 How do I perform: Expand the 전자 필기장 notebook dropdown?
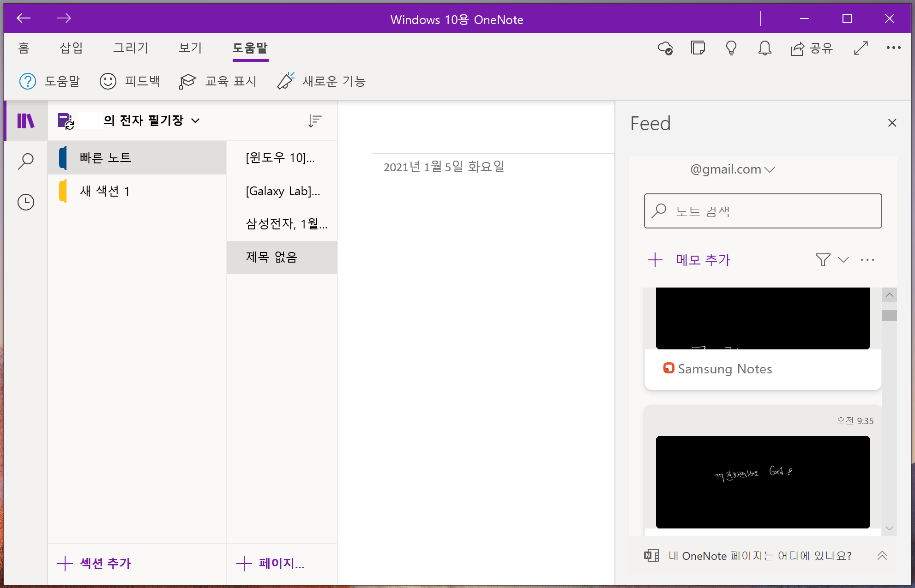tap(196, 121)
